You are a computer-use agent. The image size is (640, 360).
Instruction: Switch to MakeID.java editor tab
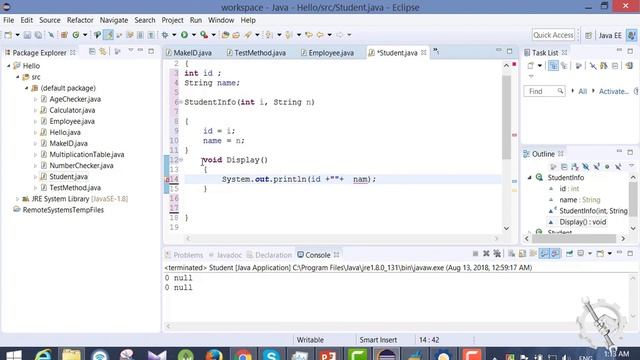click(189, 53)
